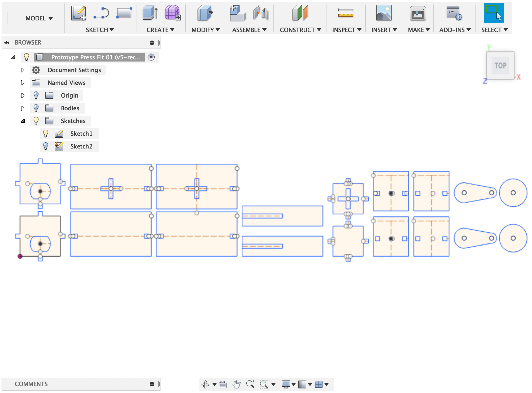This screenshot has height=393, width=532.
Task: Expand the Named Views node
Action: pos(23,83)
